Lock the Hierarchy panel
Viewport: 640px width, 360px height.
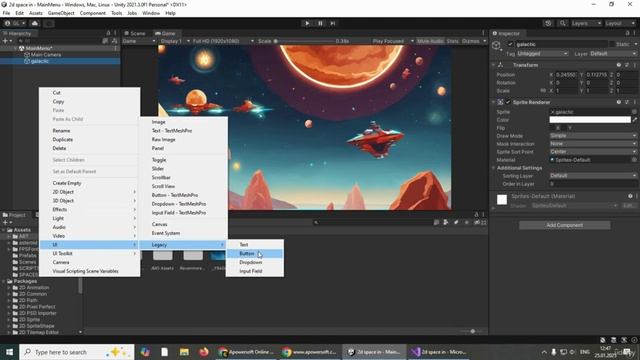coord(108,33)
